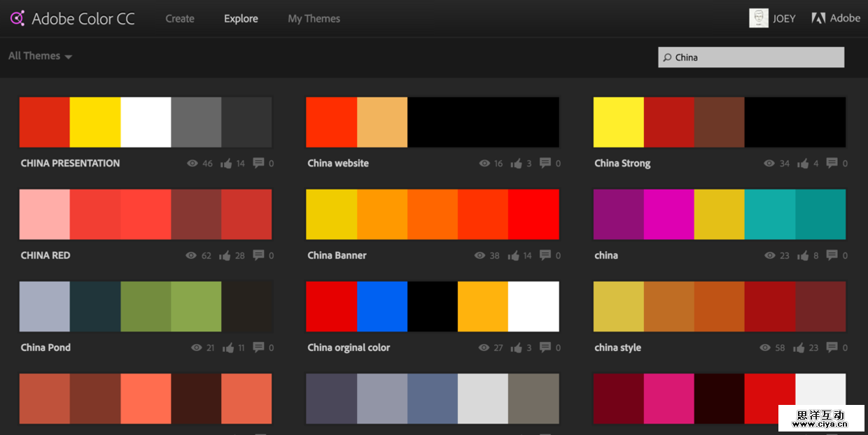Click the comment icon for China website
The image size is (868, 435).
pyautogui.click(x=545, y=163)
